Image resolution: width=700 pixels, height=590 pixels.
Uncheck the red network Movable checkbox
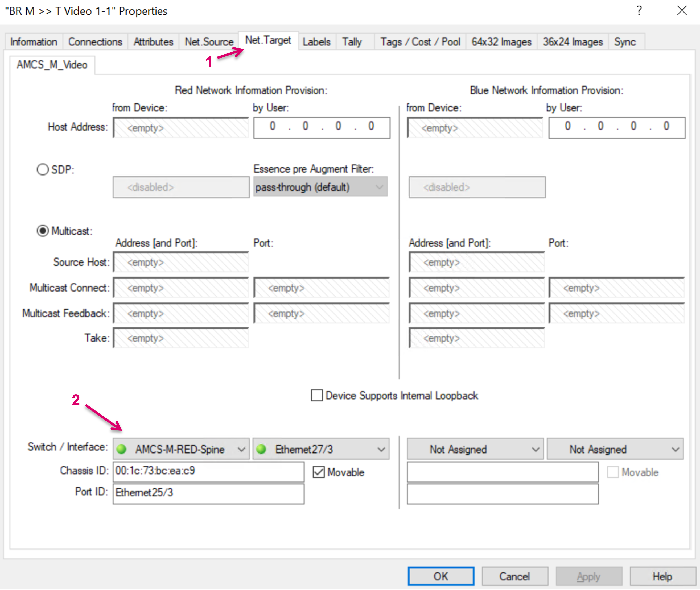[319, 472]
